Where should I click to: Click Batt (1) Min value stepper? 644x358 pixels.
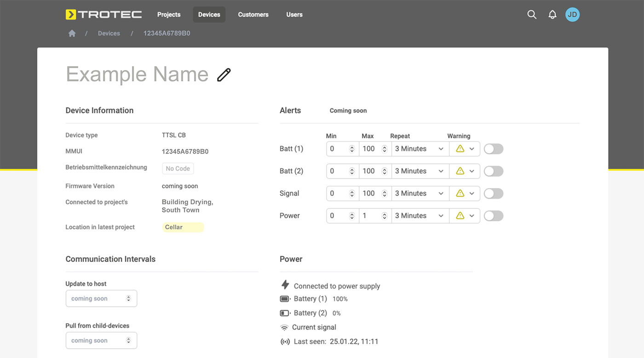pyautogui.click(x=352, y=149)
